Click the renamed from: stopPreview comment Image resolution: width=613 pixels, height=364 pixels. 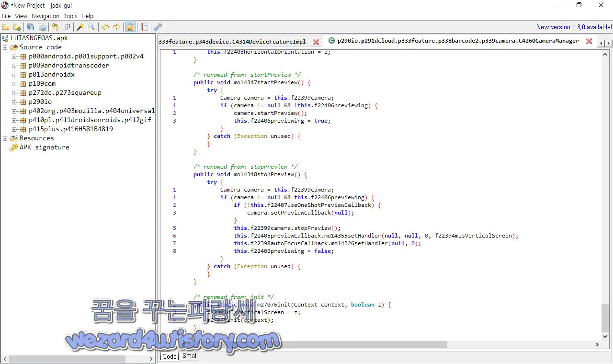tap(245, 167)
